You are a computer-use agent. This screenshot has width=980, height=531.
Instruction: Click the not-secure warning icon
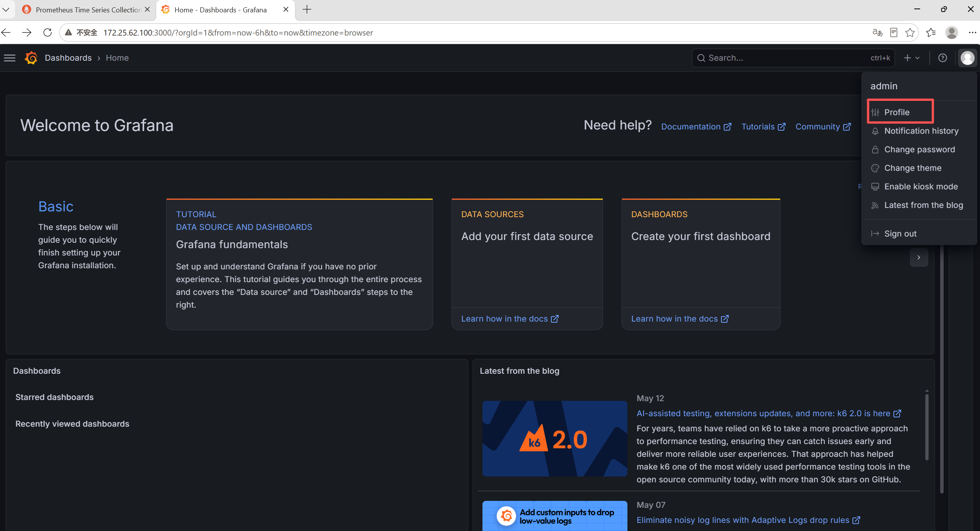(68, 32)
